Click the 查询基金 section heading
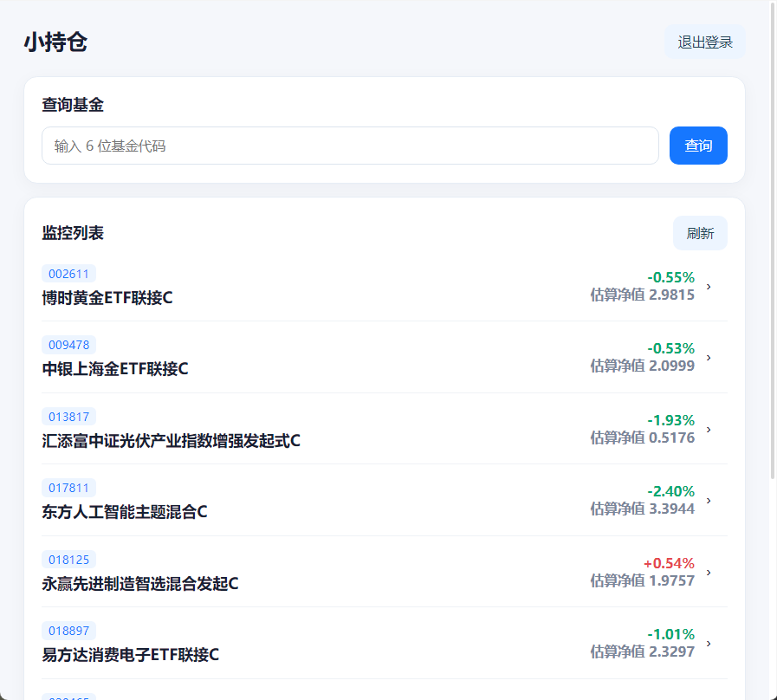777x700 pixels. point(73,105)
